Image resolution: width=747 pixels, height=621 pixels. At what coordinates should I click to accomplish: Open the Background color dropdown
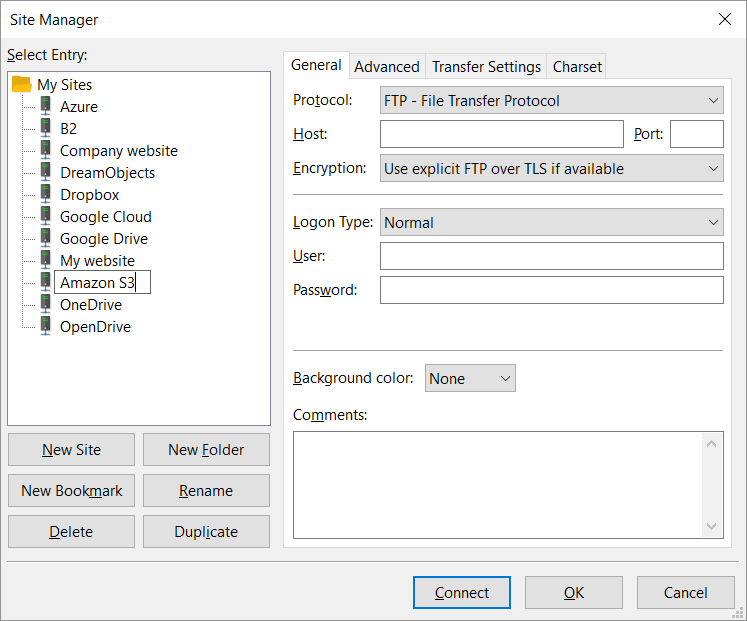click(470, 378)
